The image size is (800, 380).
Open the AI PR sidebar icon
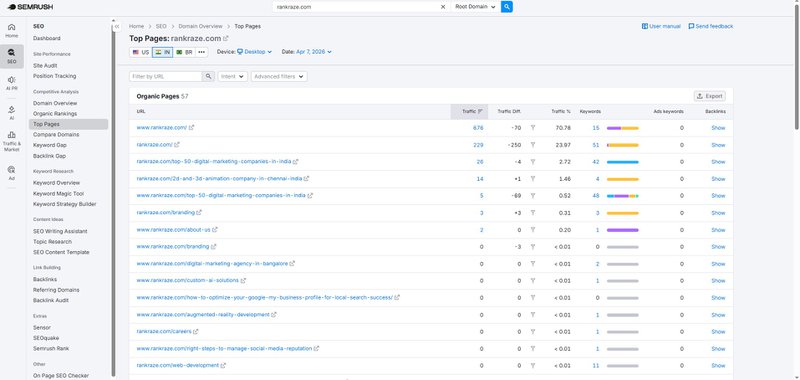click(x=12, y=83)
